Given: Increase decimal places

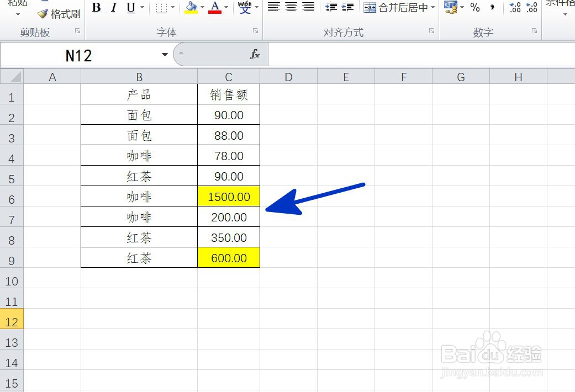Looking at the screenshot, I should (x=515, y=7).
